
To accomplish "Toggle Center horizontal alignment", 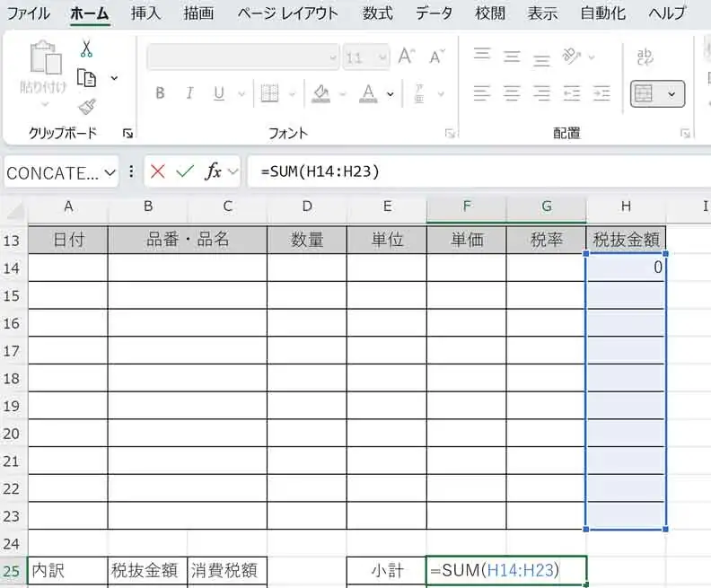I will (x=512, y=93).
